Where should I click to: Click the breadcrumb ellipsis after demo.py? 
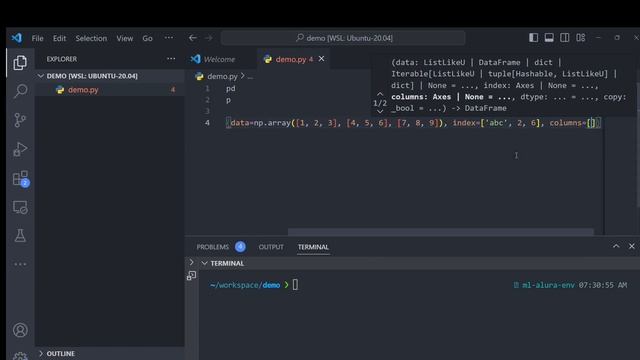pyautogui.click(x=250, y=77)
